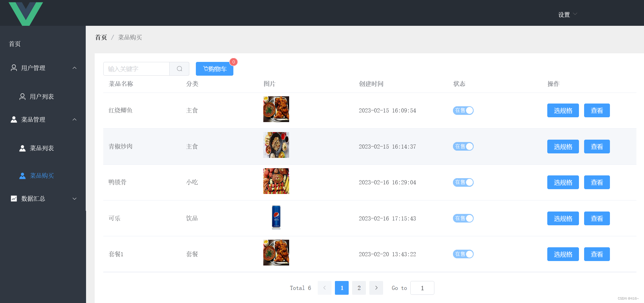Click the 菜品名称 column header
The image size is (644, 303).
[121, 84]
